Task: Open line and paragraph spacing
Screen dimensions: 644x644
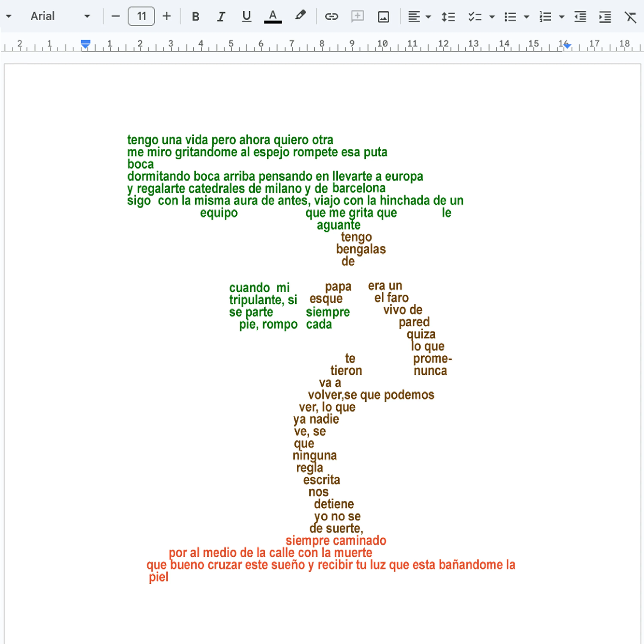Action: point(448,16)
